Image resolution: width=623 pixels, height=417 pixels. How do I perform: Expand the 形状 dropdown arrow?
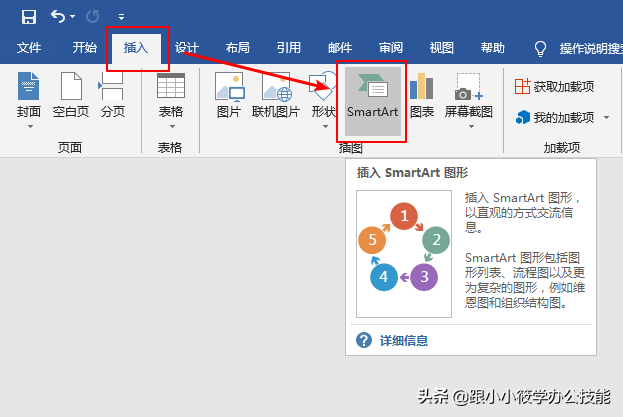pyautogui.click(x=325, y=127)
